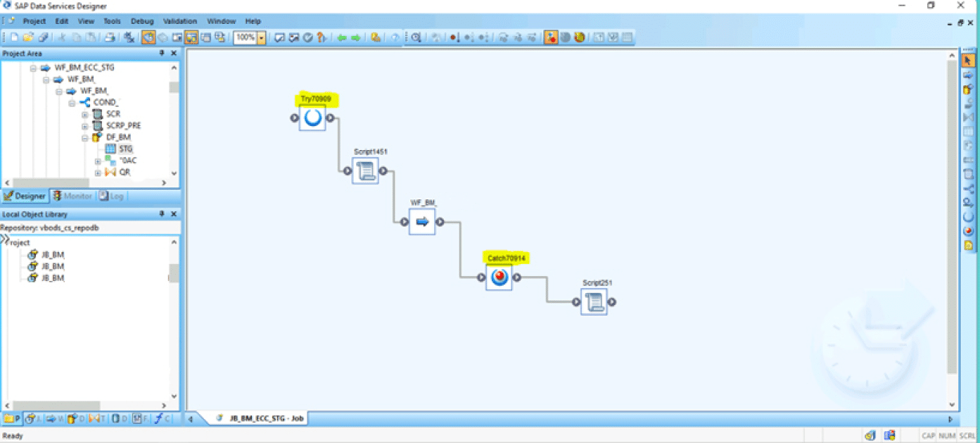
Task: Open the Validation menu
Action: tap(180, 21)
